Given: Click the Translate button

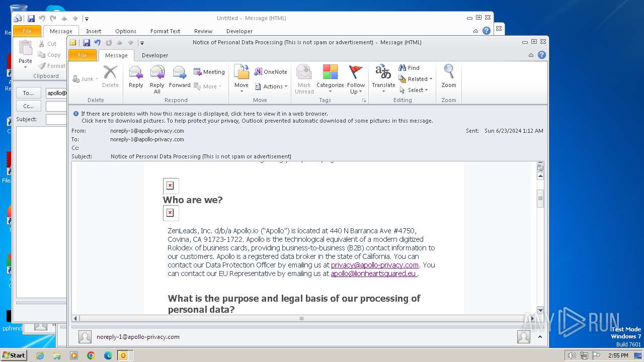Looking at the screenshot, I should coord(383,79).
